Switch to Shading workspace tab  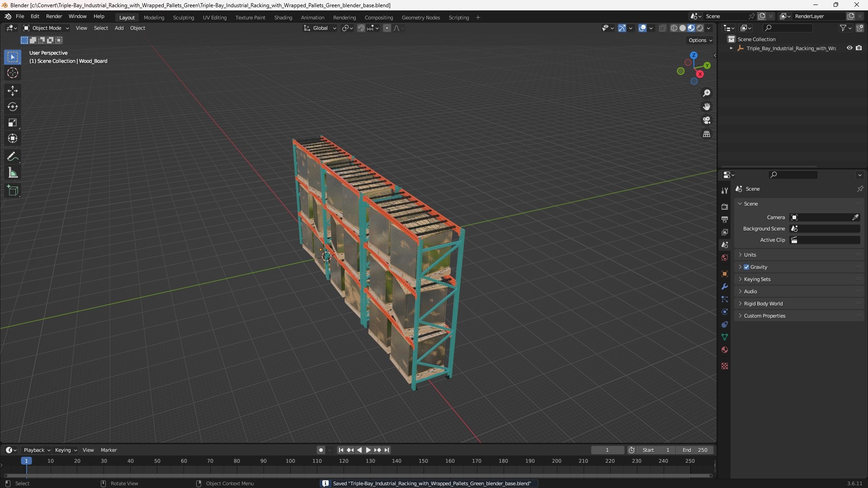(x=283, y=18)
